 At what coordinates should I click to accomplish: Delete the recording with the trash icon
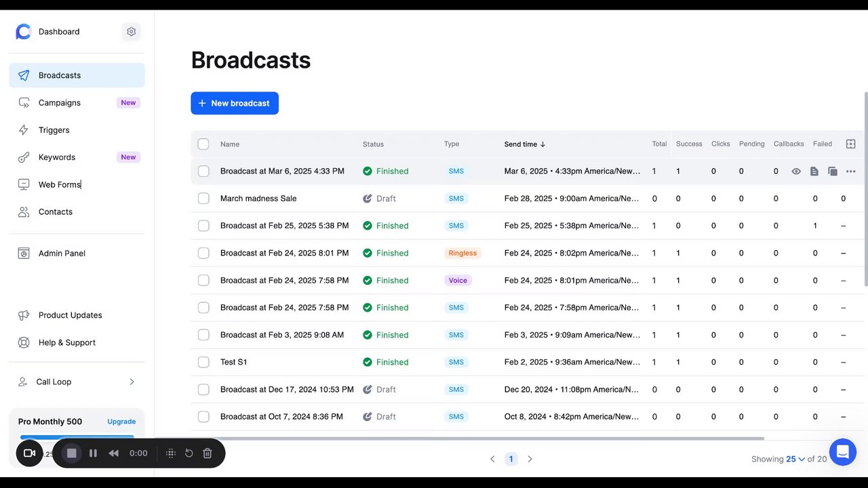click(x=208, y=453)
